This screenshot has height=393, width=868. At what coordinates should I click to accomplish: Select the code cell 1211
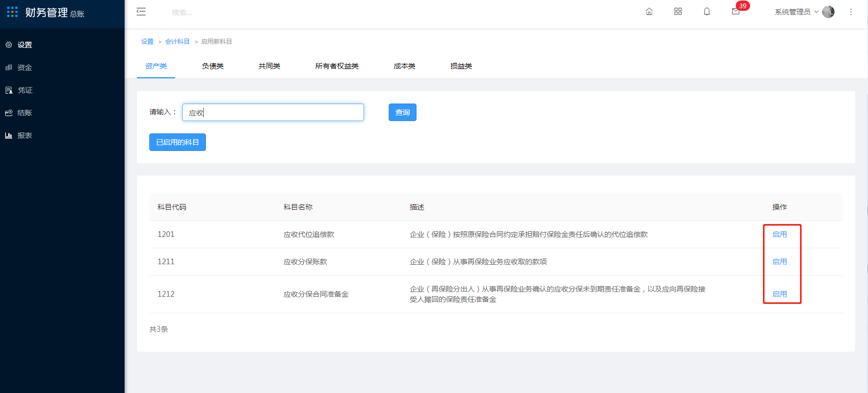(166, 262)
